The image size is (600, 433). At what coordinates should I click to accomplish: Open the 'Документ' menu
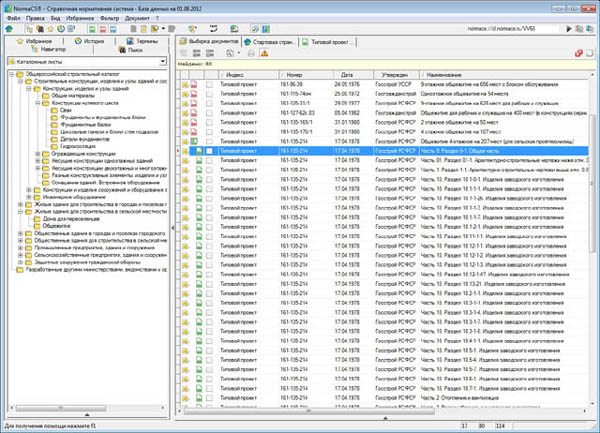[x=137, y=18]
